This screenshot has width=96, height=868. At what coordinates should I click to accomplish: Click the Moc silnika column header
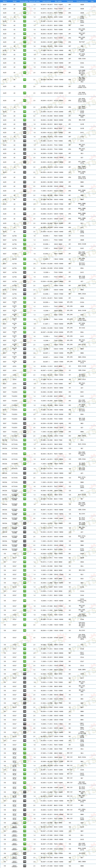pyautogui.click(x=58, y=1)
